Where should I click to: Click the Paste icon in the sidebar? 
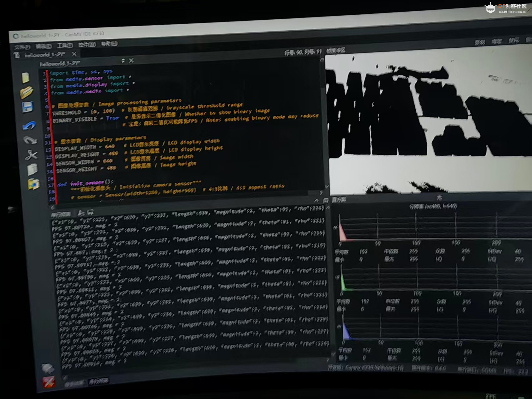point(33,184)
